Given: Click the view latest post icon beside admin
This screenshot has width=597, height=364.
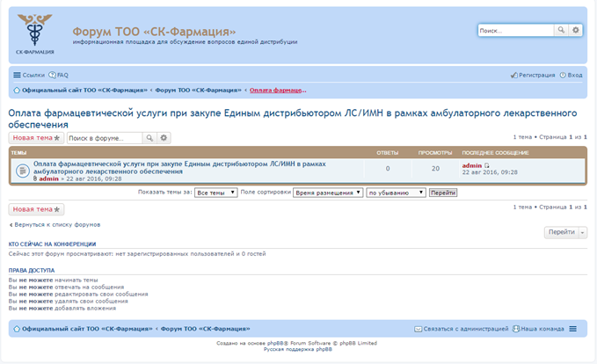Looking at the screenshot, I should 486,165.
